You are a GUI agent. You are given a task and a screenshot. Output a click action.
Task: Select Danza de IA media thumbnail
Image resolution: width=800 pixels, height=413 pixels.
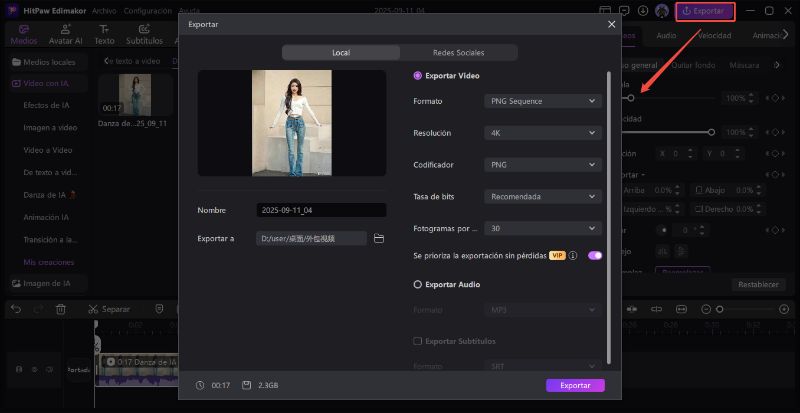135,95
